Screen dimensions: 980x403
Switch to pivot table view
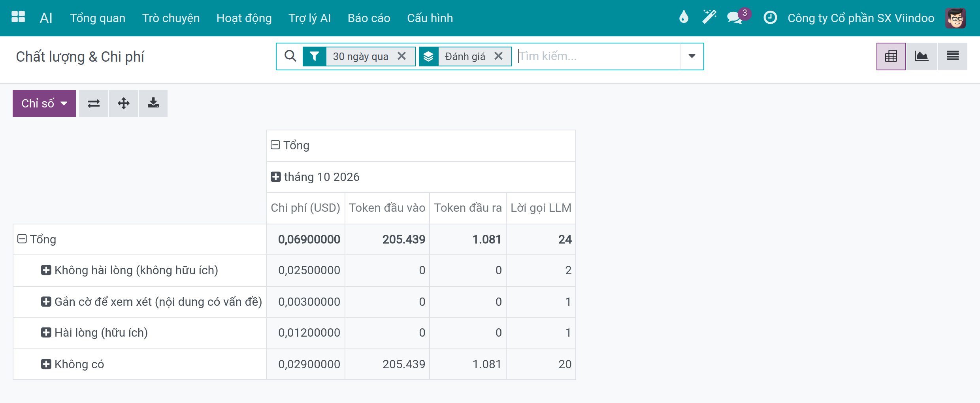891,56
